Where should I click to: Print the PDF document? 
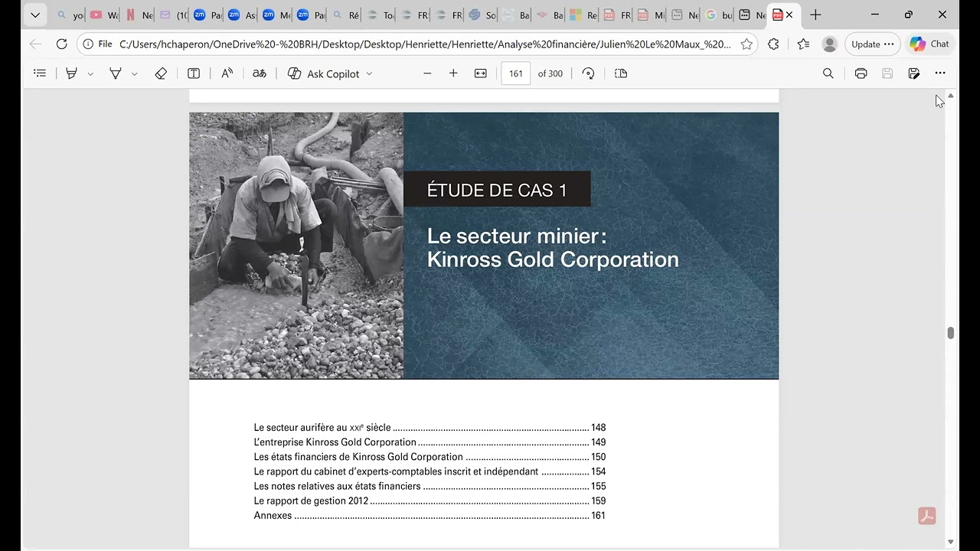861,73
